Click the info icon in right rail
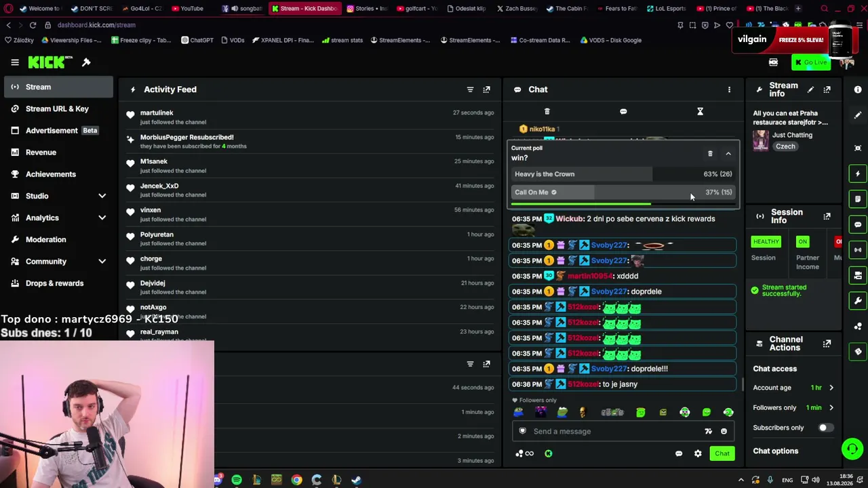The image size is (868, 488). click(858, 89)
